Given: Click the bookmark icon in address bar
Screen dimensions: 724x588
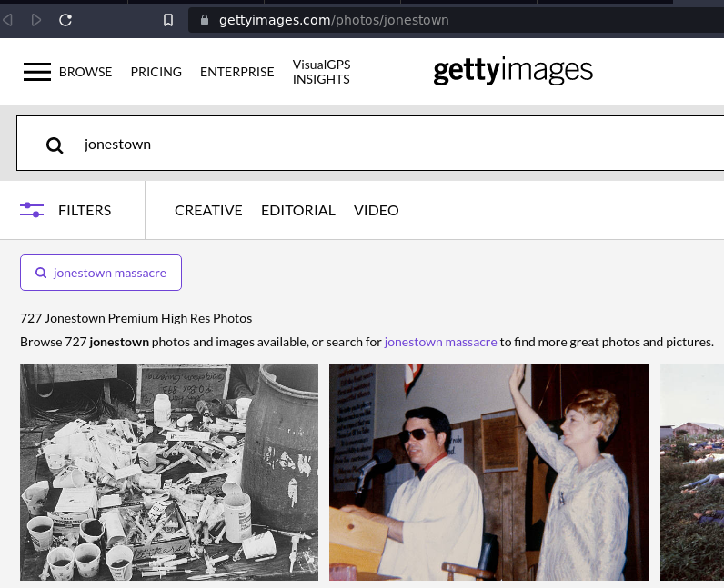Looking at the screenshot, I should click(168, 20).
